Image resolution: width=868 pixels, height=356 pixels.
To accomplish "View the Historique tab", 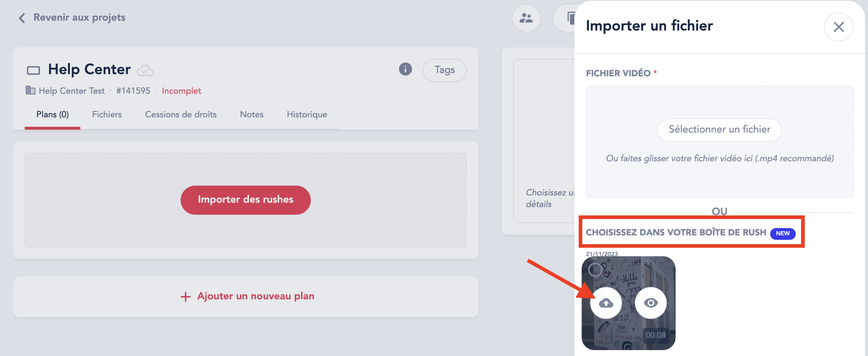I will [x=307, y=114].
